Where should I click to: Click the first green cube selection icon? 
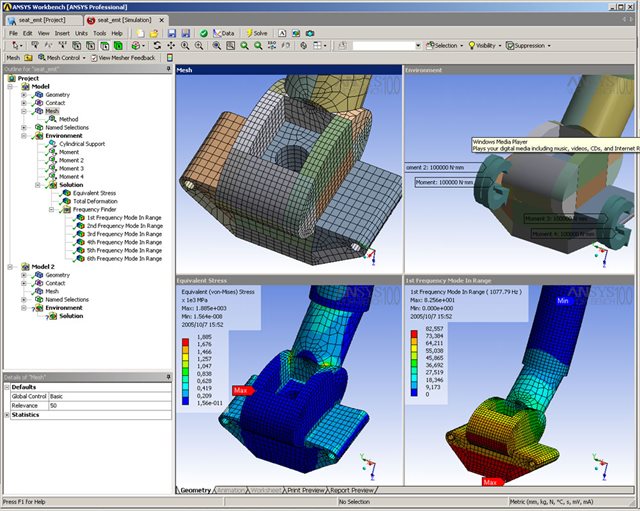coord(104,46)
